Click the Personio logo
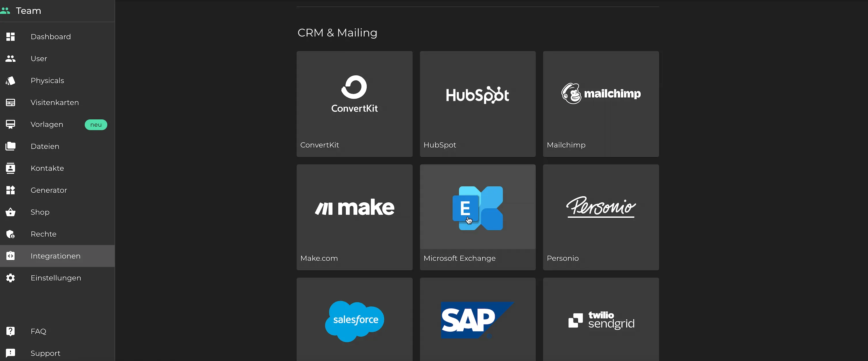 (x=601, y=207)
